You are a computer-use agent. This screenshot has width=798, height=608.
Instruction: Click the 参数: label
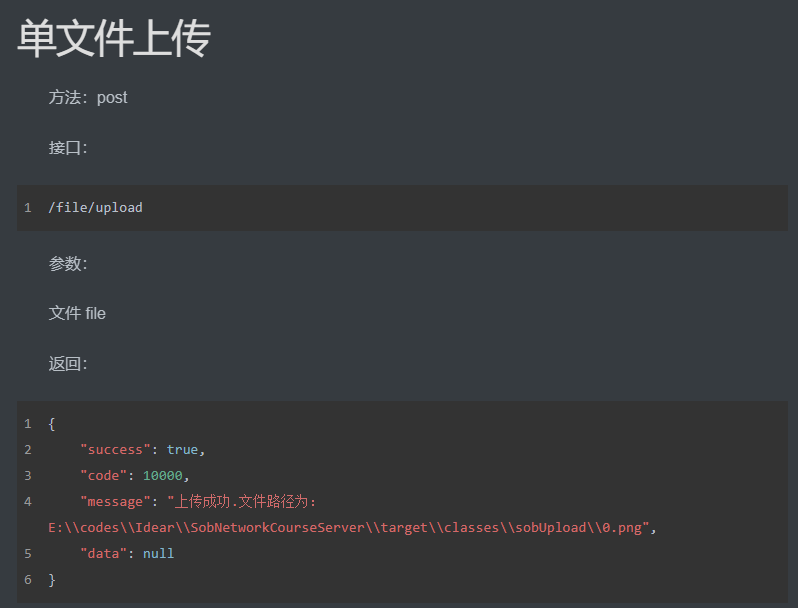click(x=68, y=263)
